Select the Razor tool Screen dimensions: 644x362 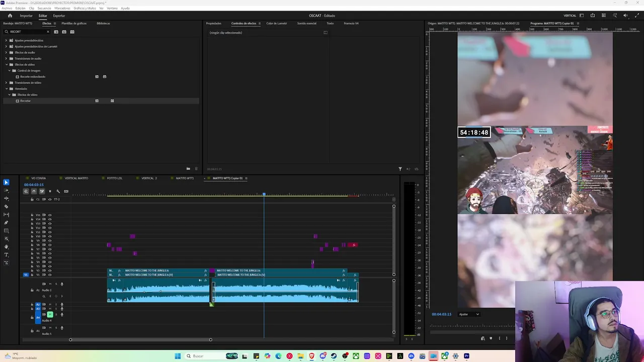click(6, 207)
